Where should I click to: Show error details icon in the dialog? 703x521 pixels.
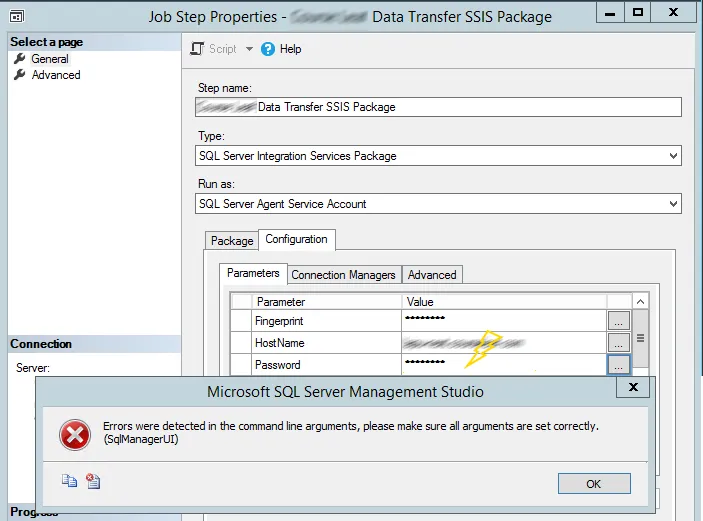(93, 481)
